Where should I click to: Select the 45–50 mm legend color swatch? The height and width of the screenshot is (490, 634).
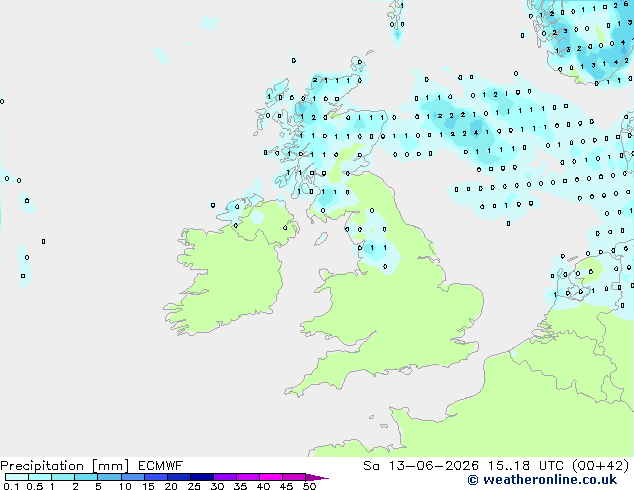pos(294,477)
